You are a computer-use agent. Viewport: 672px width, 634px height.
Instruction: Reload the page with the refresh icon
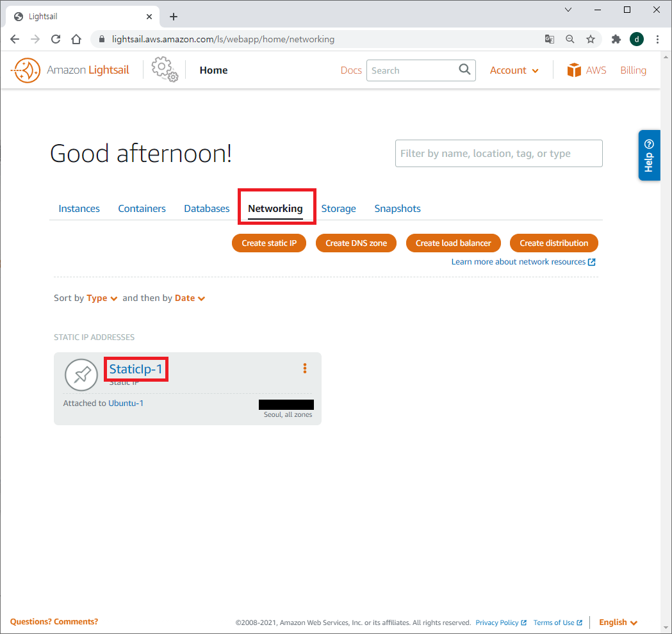tap(56, 40)
